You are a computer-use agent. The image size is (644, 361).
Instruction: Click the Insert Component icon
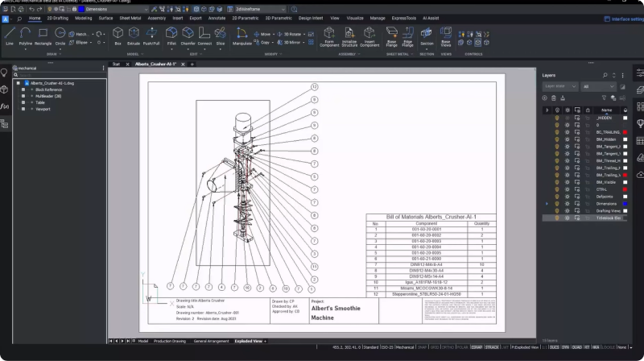click(x=369, y=34)
